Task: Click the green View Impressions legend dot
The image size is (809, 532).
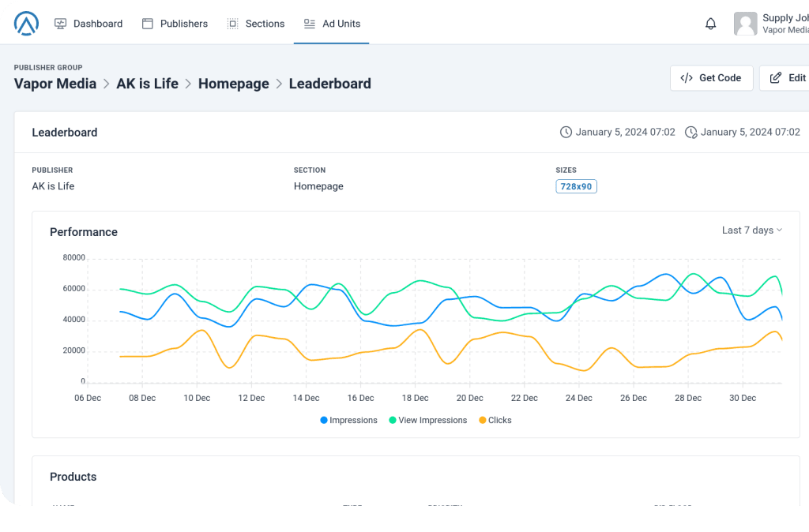Action: (x=393, y=420)
